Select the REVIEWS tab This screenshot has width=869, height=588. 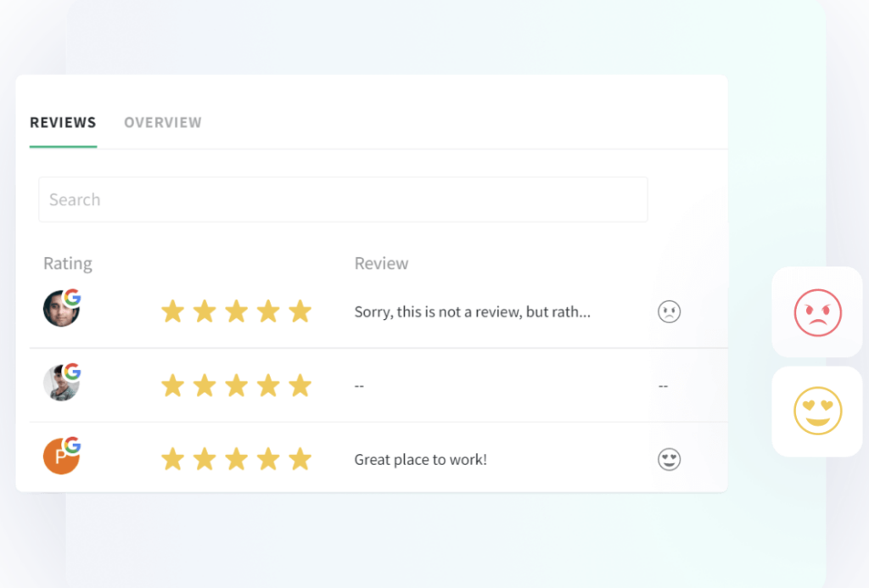(63, 122)
